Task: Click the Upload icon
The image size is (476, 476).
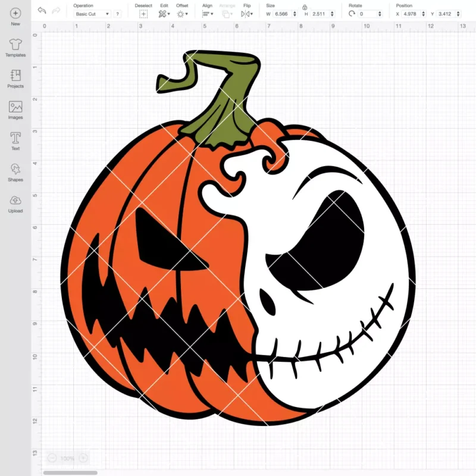Action: pos(15,201)
